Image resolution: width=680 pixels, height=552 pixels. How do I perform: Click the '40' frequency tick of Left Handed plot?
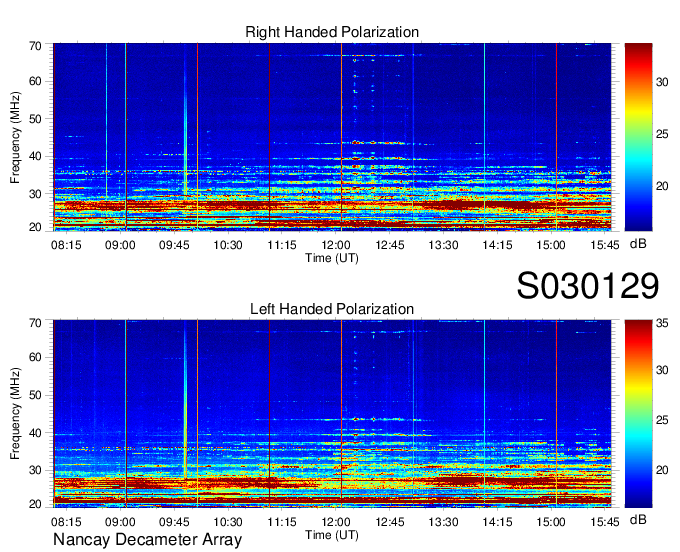pyautogui.click(x=35, y=433)
